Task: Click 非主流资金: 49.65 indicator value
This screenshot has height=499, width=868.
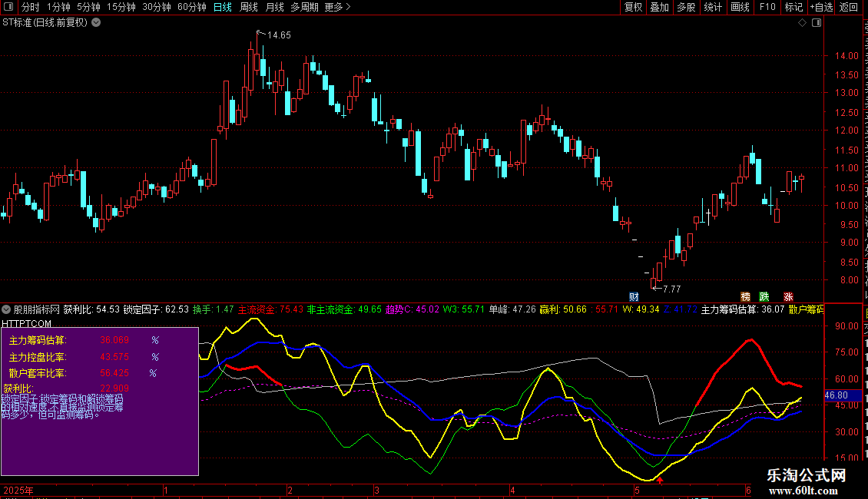Action: click(x=344, y=309)
